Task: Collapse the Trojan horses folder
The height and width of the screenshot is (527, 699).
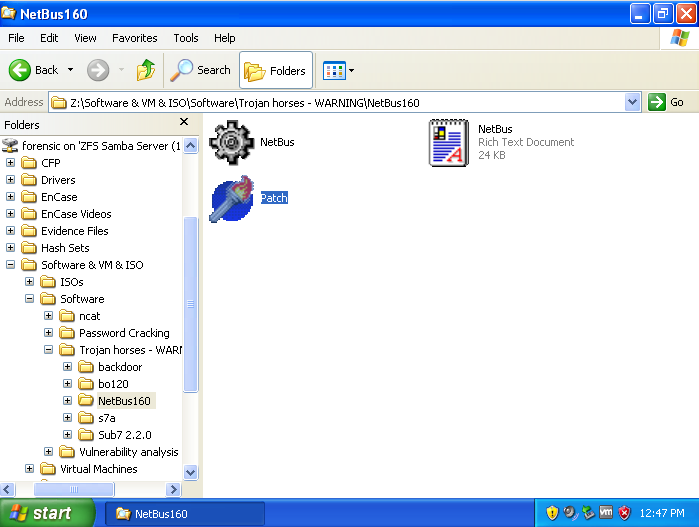Action: tap(49, 350)
